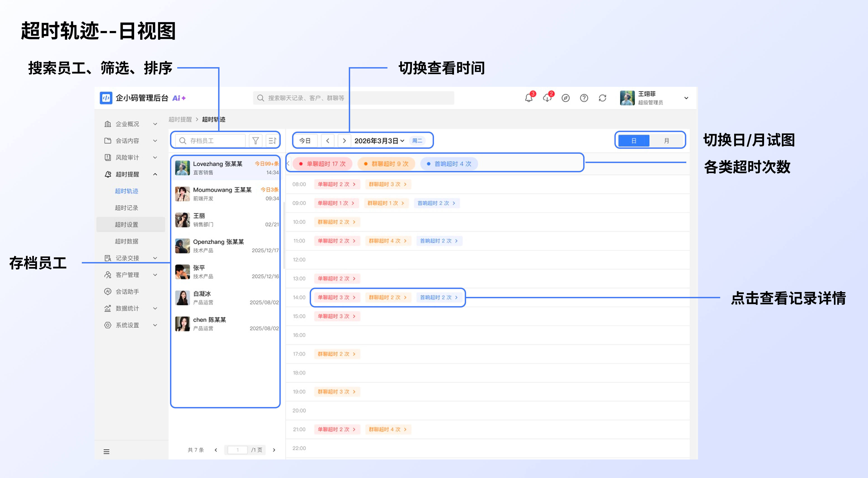Toggle 首响超时 4 次 filter chip
The height and width of the screenshot is (478, 868).
point(449,164)
